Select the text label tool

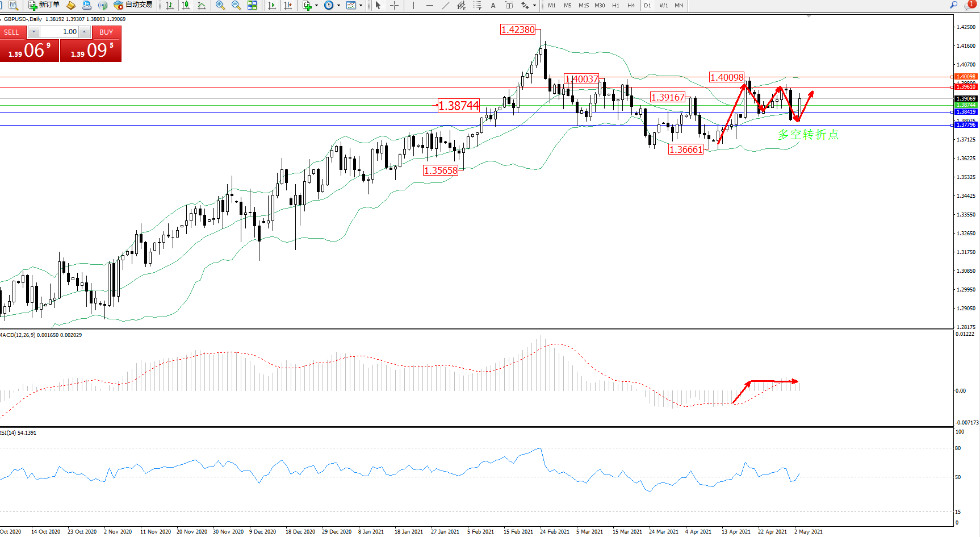point(509,5)
